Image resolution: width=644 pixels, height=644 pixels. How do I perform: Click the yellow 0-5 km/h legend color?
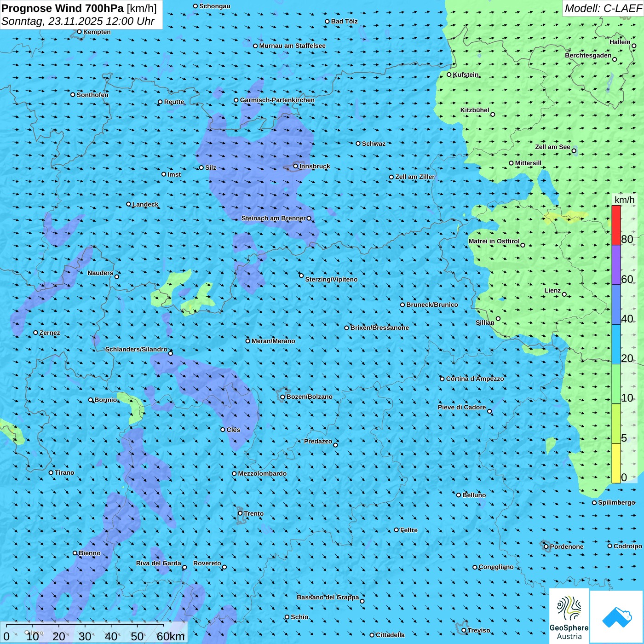click(616, 463)
